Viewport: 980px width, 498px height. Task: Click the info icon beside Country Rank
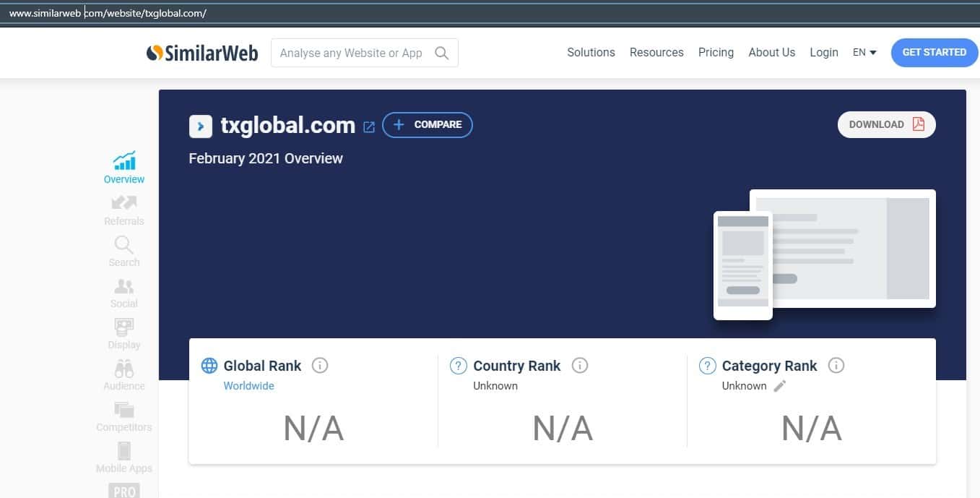coord(579,366)
